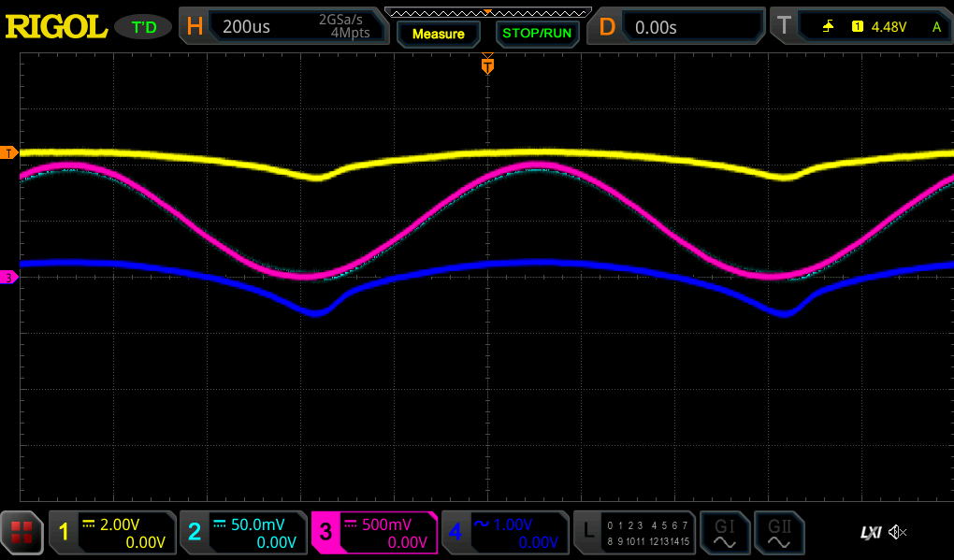Click the channel 1 DC coupling icon
Viewport: 954px width, 560px height.
[89, 523]
